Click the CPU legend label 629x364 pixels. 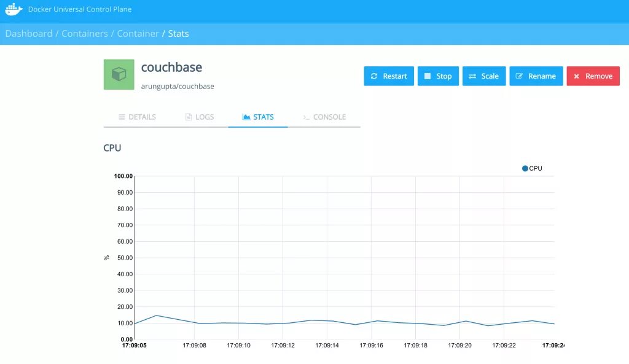536,168
